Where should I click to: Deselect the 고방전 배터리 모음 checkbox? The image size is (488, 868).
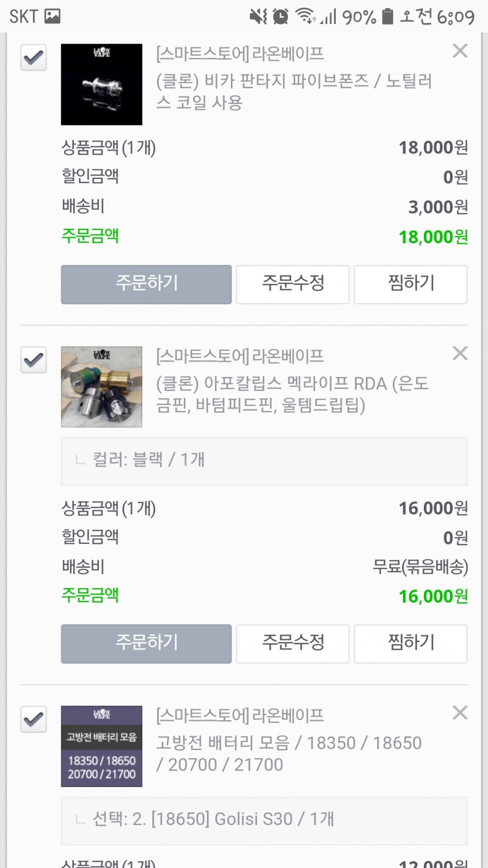33,718
